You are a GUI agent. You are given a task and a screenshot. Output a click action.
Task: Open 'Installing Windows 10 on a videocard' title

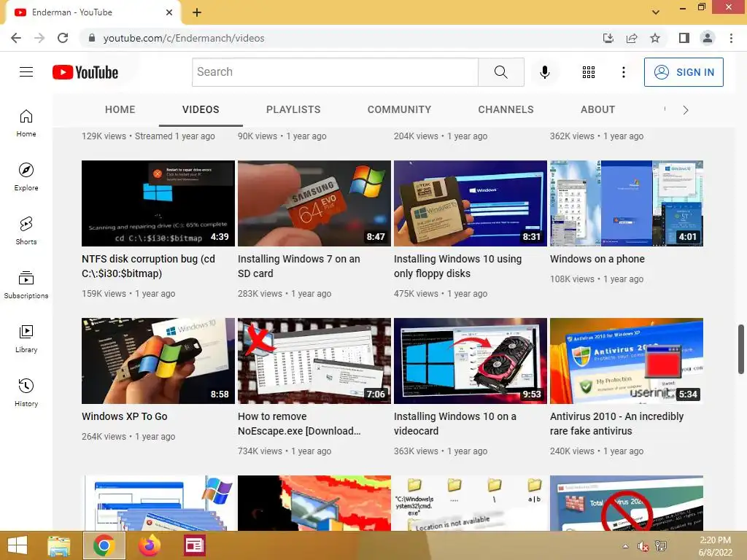[x=455, y=424]
